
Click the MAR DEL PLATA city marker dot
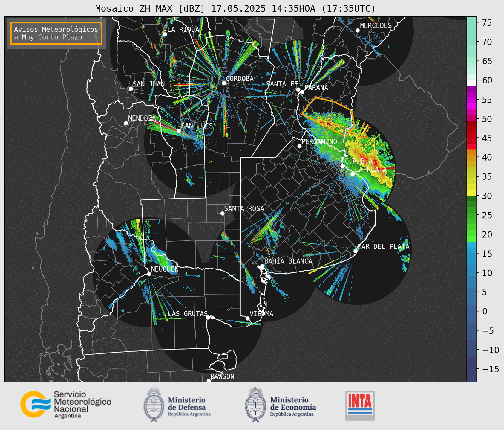pyautogui.click(x=356, y=251)
